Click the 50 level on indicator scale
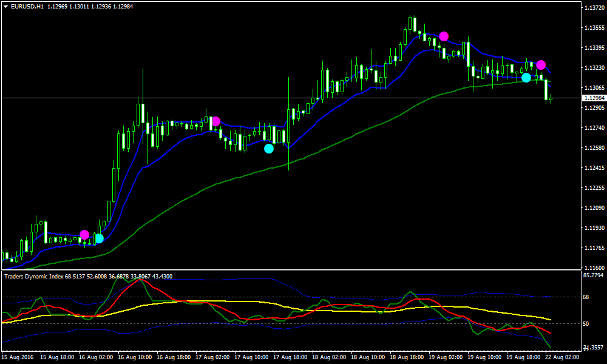607x364 pixels. (x=586, y=324)
